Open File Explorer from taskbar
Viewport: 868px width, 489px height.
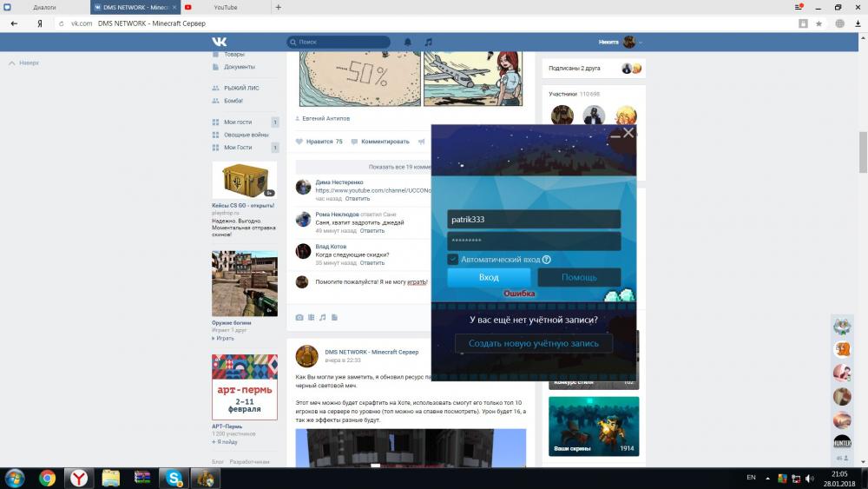(x=111, y=478)
